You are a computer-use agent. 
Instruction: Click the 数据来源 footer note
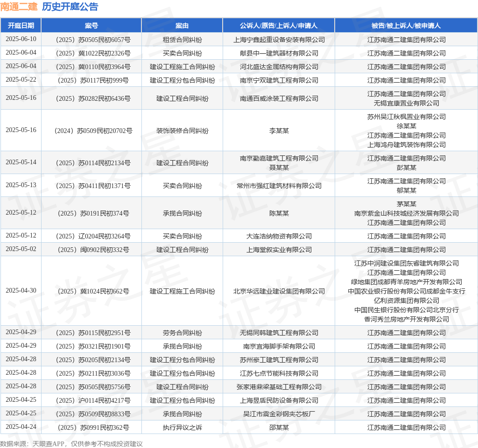pyautogui.click(x=71, y=444)
